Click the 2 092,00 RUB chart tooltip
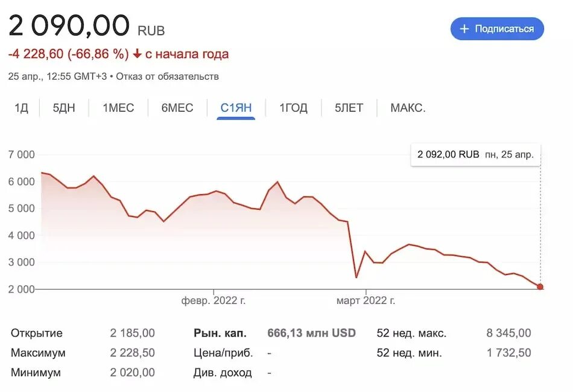This screenshot has width=573, height=392. 475,154
